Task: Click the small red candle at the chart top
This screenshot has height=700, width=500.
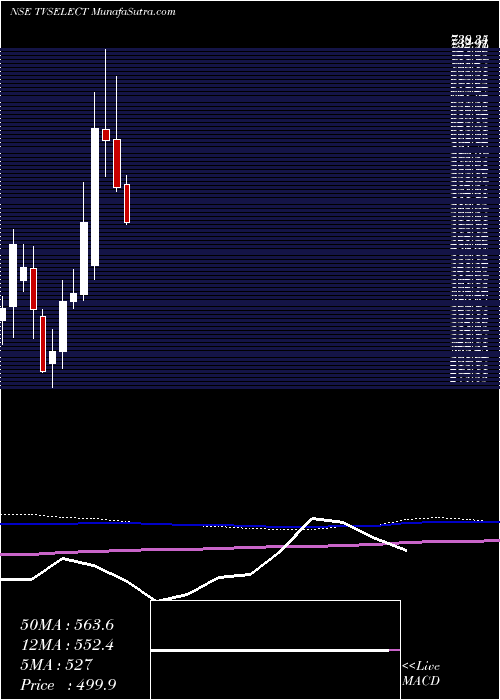Action: tap(106, 135)
